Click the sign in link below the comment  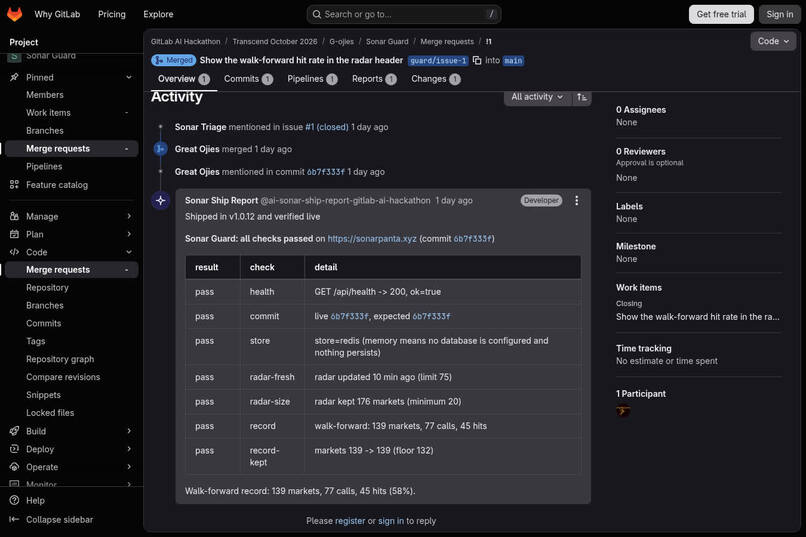coord(391,521)
